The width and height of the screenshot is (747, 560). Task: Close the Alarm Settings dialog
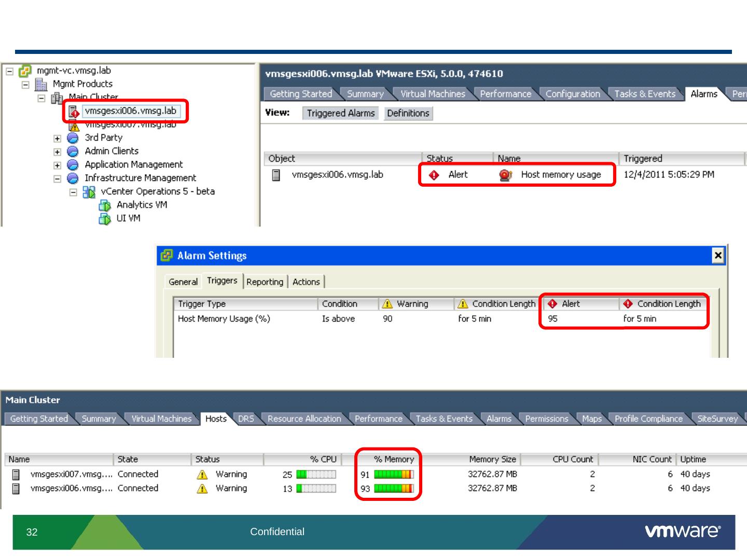[x=718, y=255]
